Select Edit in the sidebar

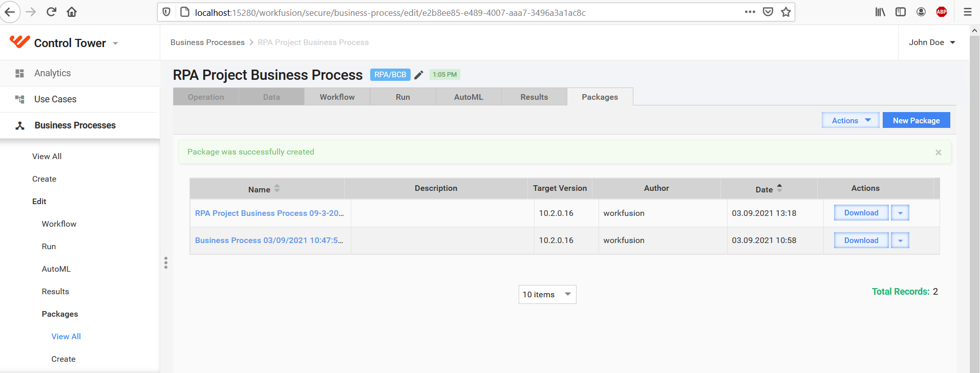coord(39,202)
